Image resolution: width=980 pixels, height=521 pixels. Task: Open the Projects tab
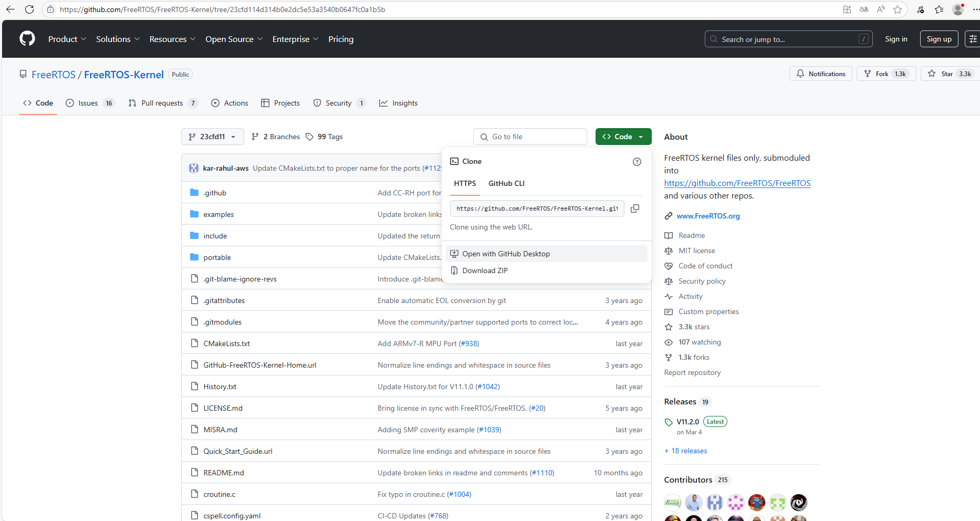280,103
